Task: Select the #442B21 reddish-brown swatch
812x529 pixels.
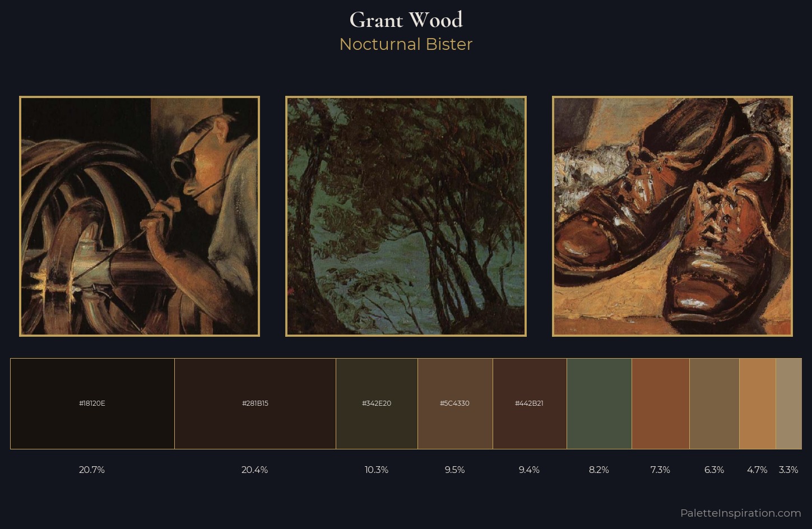Action: (530, 403)
